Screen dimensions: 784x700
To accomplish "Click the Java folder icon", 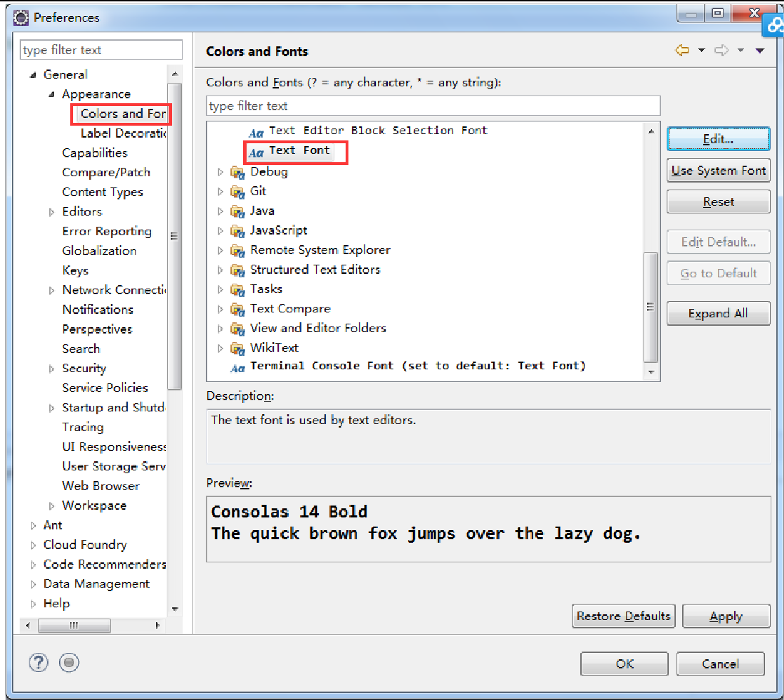I will [x=237, y=211].
